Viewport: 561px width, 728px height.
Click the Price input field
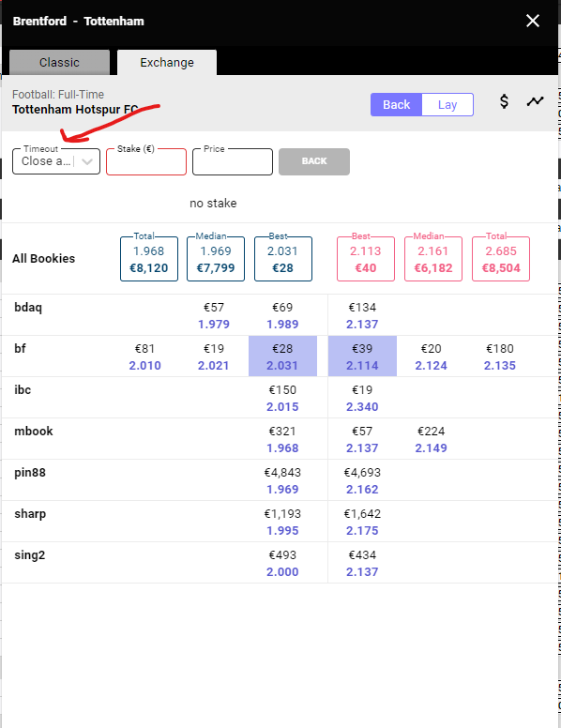point(233,161)
